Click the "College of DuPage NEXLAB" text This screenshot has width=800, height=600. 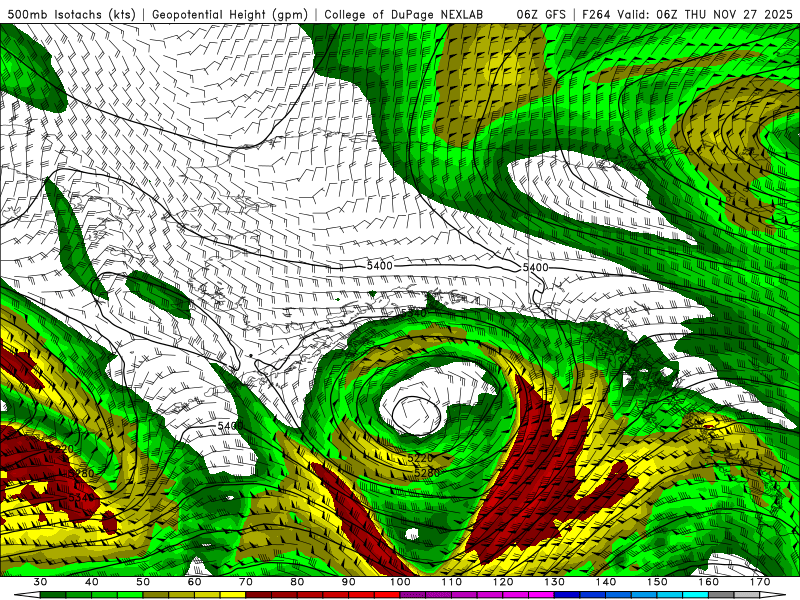(404, 15)
